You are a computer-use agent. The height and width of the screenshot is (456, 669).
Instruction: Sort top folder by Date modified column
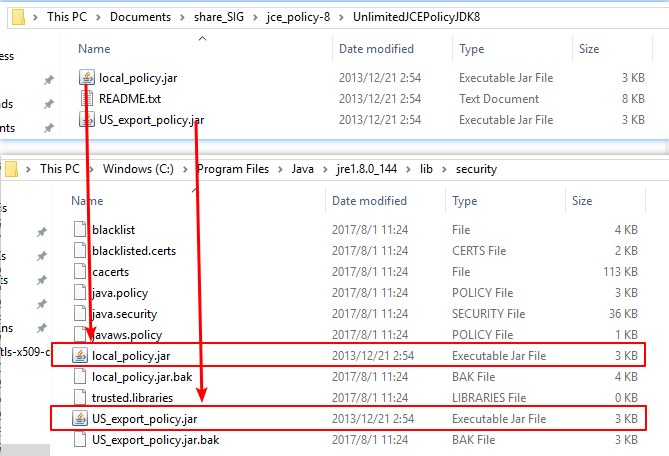click(378, 48)
